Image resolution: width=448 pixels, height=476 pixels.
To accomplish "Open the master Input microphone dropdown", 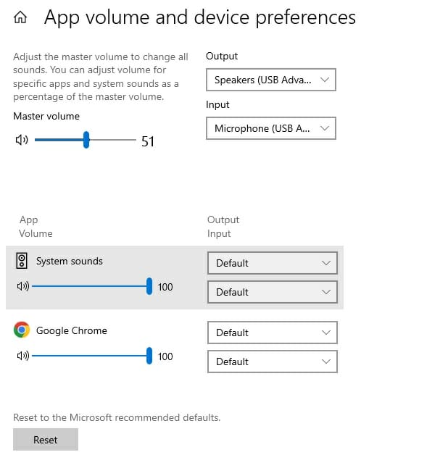I will 271,128.
